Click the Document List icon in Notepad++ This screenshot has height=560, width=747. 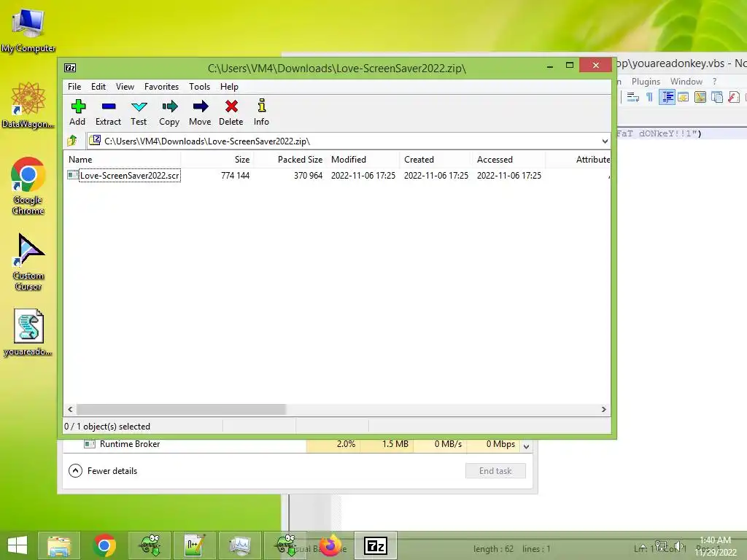[x=717, y=97]
